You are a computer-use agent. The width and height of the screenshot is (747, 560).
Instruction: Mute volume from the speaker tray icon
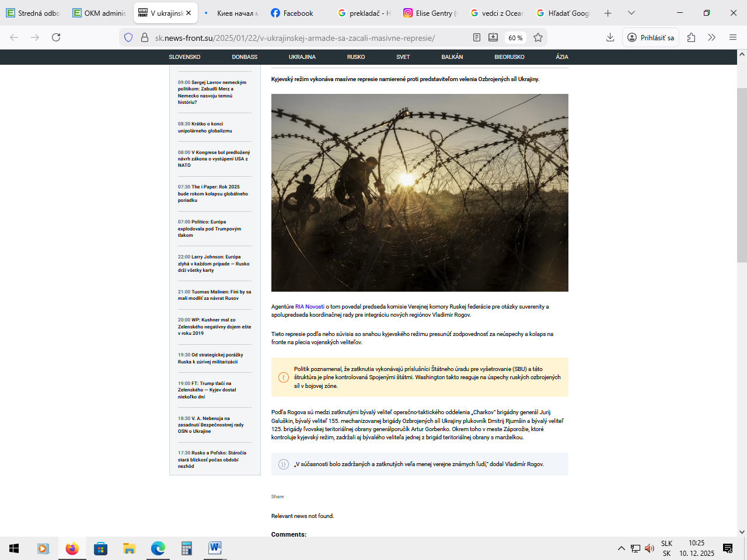click(x=650, y=548)
